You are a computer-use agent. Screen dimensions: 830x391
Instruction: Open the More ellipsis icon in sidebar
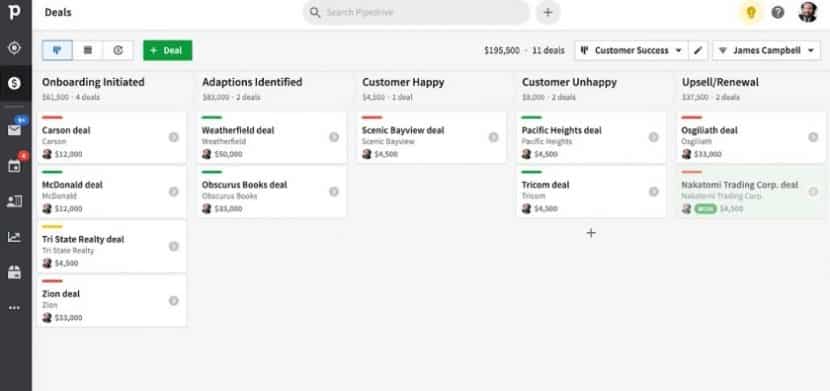(x=14, y=308)
